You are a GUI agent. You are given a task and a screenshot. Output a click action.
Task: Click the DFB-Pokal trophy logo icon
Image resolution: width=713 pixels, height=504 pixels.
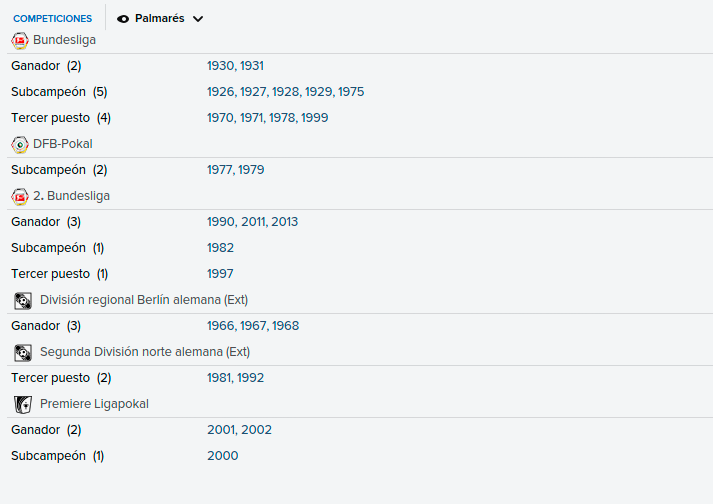pyautogui.click(x=20, y=145)
